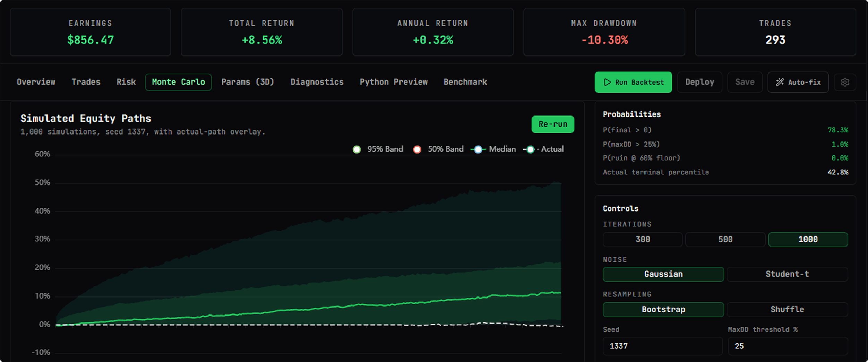Click the Deploy button
The width and height of the screenshot is (868, 362).
point(699,82)
